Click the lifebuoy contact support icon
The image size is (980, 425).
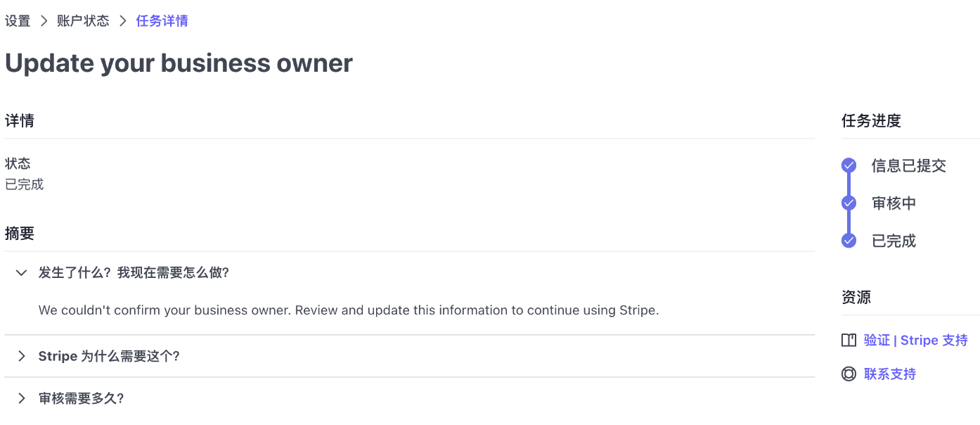point(849,374)
